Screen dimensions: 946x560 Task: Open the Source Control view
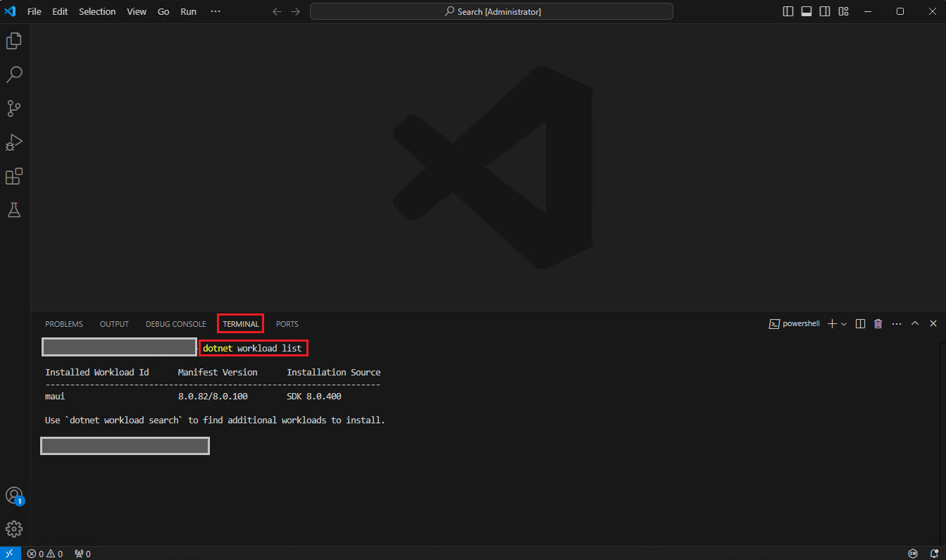tap(14, 108)
